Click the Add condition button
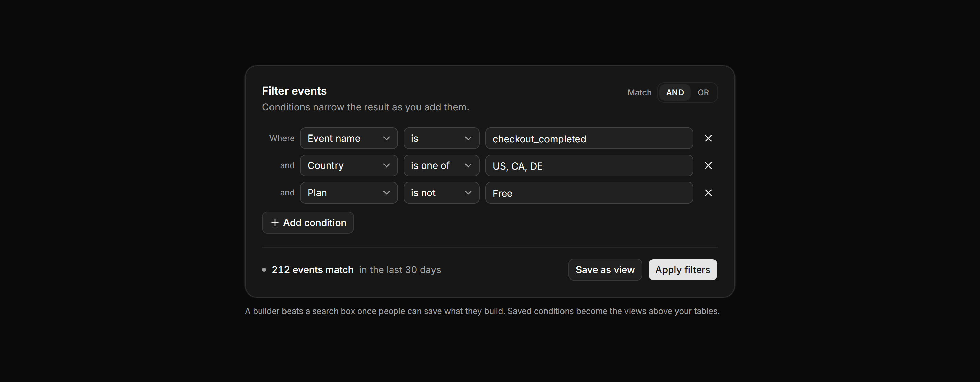The height and width of the screenshot is (382, 980). [308, 223]
